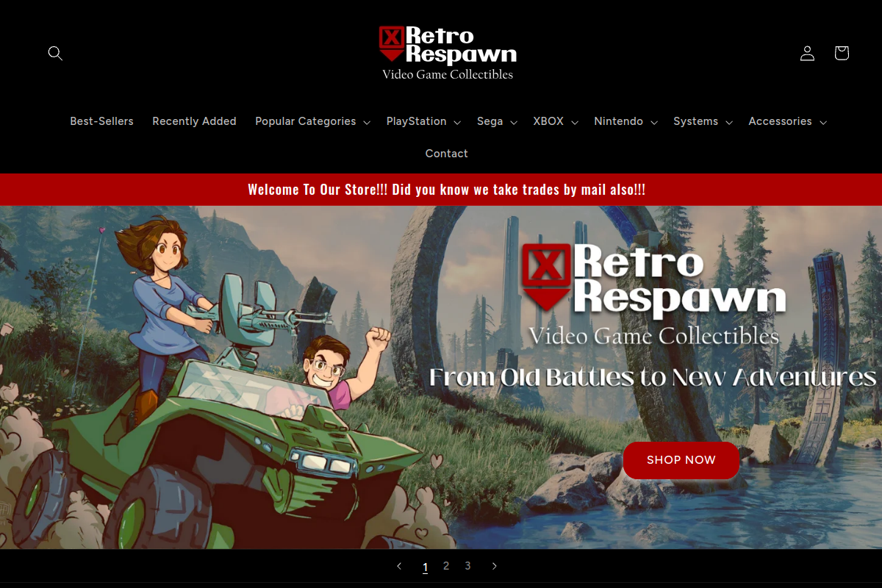Screen dimensions: 882x588
Task: Select slide 2 in slideshow pagination
Action: [x=446, y=566]
